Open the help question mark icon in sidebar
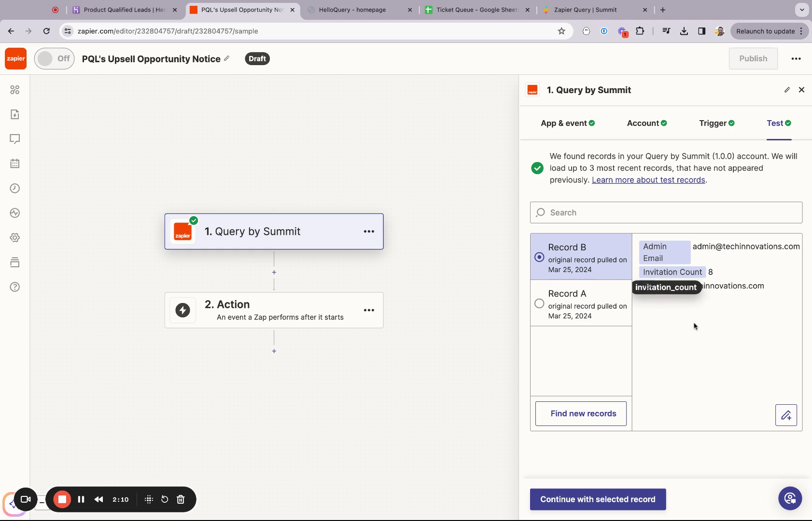This screenshot has height=521, width=812. tap(15, 287)
